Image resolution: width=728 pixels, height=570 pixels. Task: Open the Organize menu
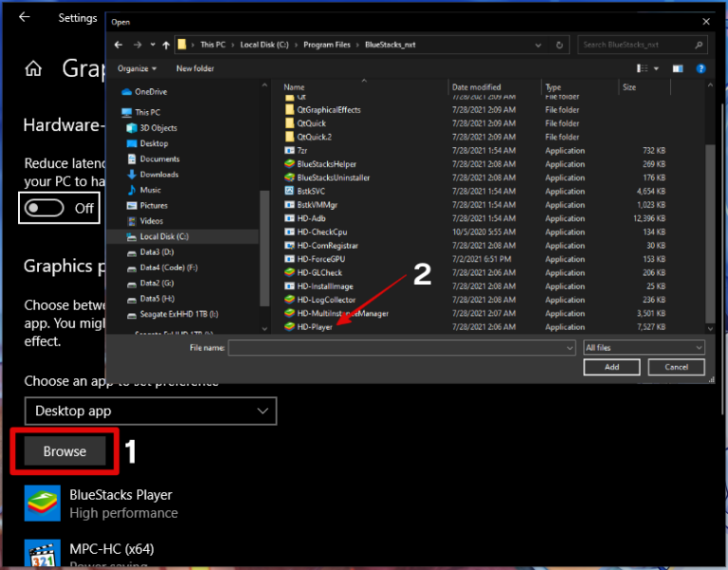coord(136,68)
